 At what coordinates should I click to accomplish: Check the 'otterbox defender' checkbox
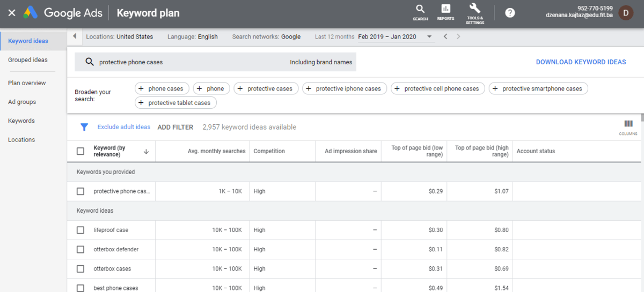[x=80, y=249]
